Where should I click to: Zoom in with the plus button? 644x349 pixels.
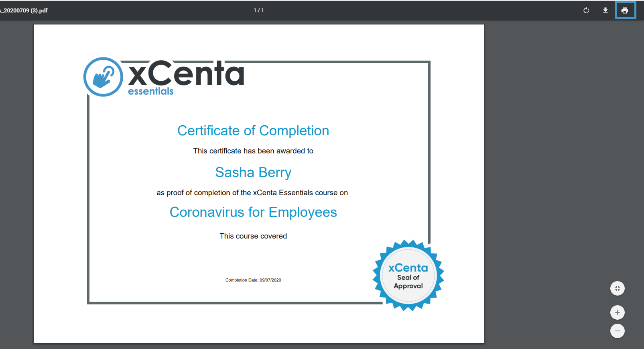[618, 312]
